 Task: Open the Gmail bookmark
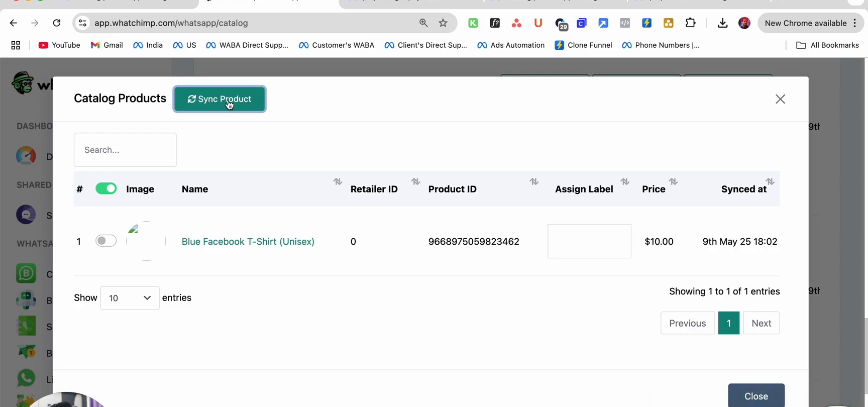pyautogui.click(x=106, y=45)
